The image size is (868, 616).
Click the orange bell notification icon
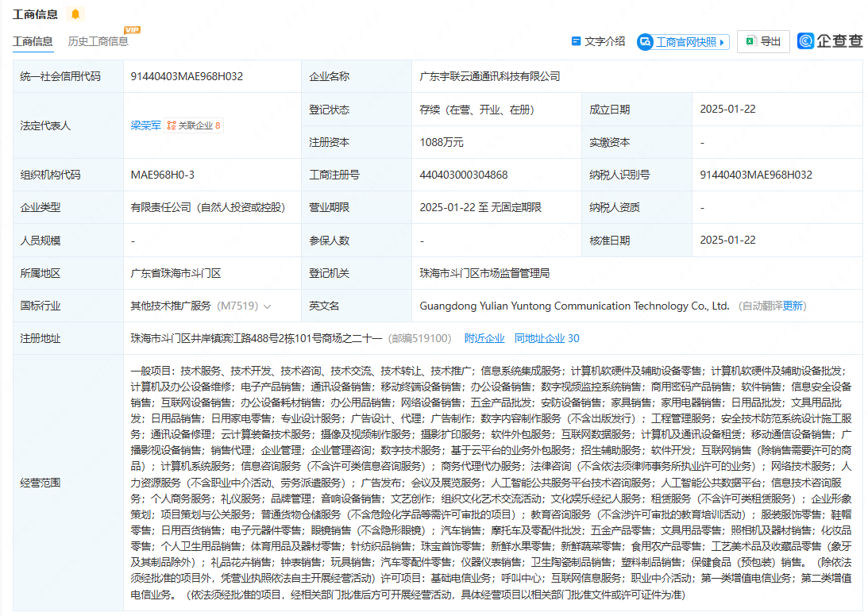[75, 14]
